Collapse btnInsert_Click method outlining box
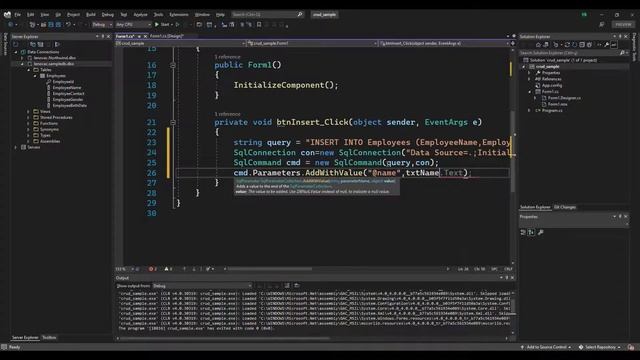This screenshot has width=640, height=360. (173, 122)
